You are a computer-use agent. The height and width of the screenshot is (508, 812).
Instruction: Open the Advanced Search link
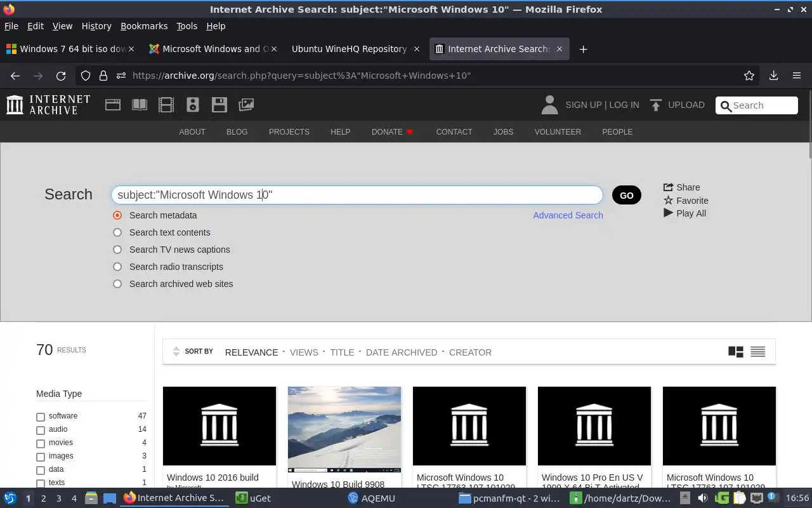(x=568, y=215)
